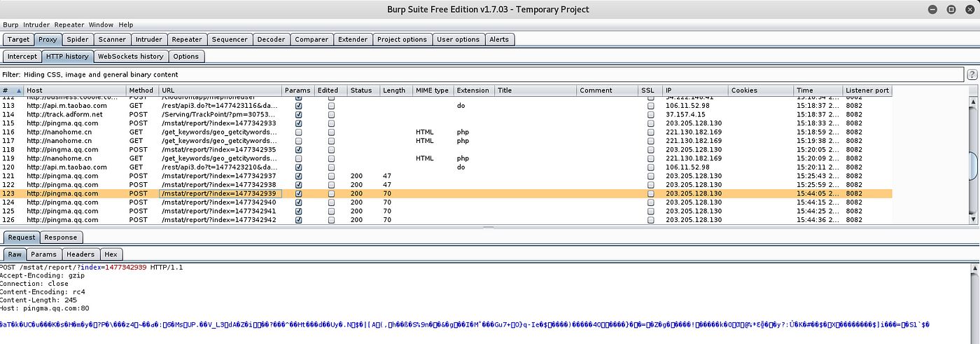
Task: Maximize the Burp Suite window
Action: click(x=951, y=10)
